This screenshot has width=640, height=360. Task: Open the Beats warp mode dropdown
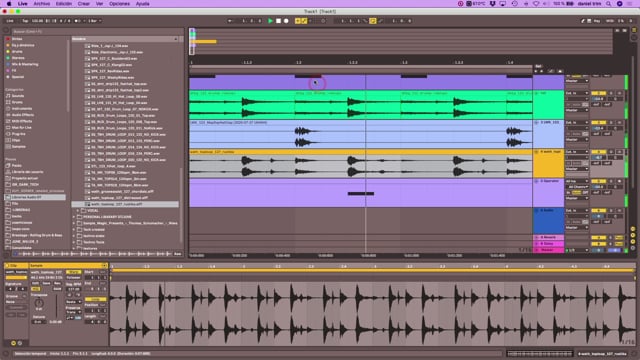point(73,302)
